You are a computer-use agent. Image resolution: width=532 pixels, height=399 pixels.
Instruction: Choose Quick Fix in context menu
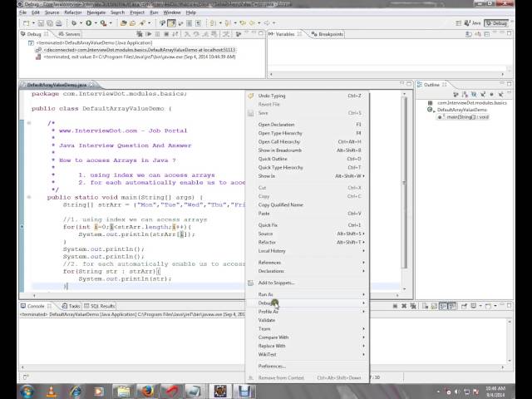[x=308, y=225]
